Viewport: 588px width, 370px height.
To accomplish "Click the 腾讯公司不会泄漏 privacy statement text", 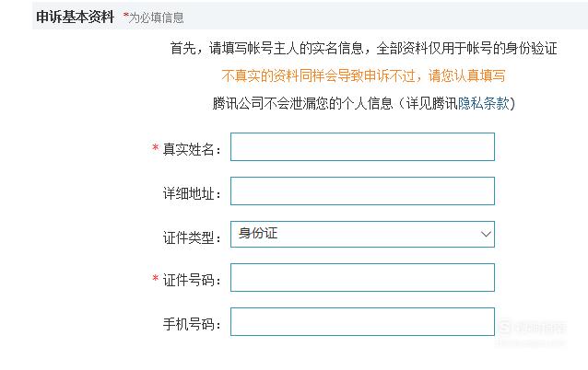I will point(364,103).
